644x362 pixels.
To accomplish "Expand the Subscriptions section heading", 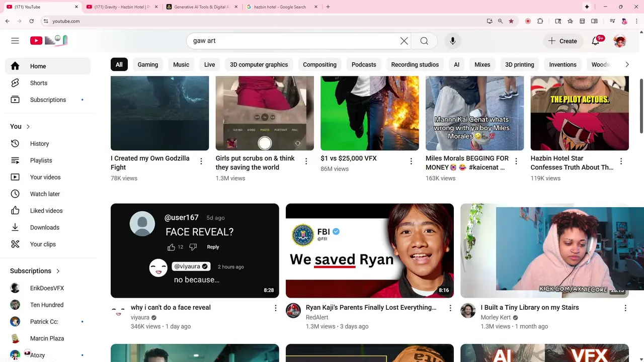I will click(35, 271).
